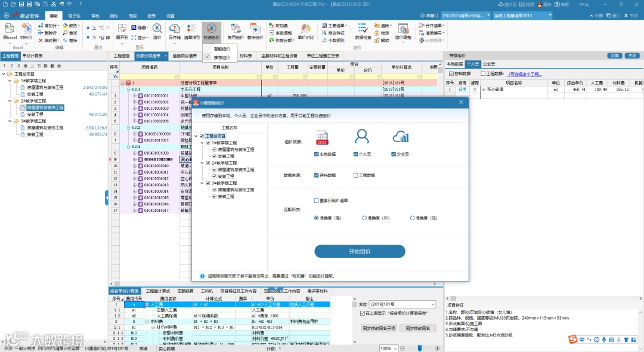Click the 帮助 help icon
The height and width of the screenshot is (352, 644).
tap(558, 4)
